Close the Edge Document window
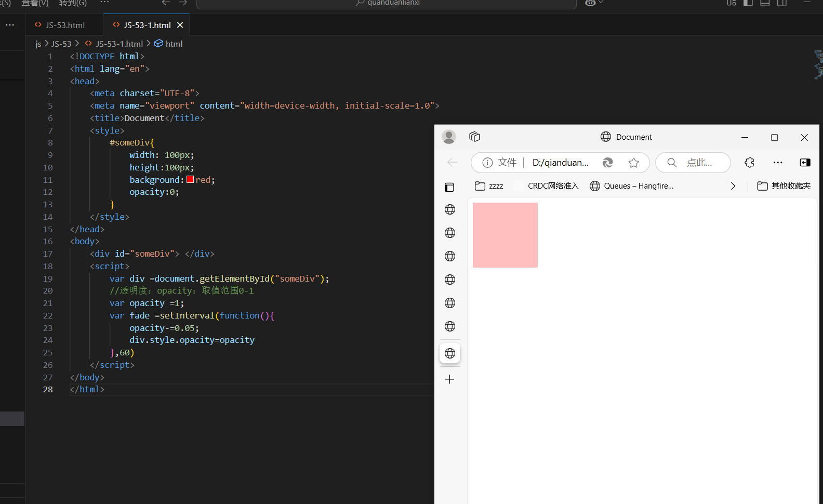 click(x=804, y=137)
